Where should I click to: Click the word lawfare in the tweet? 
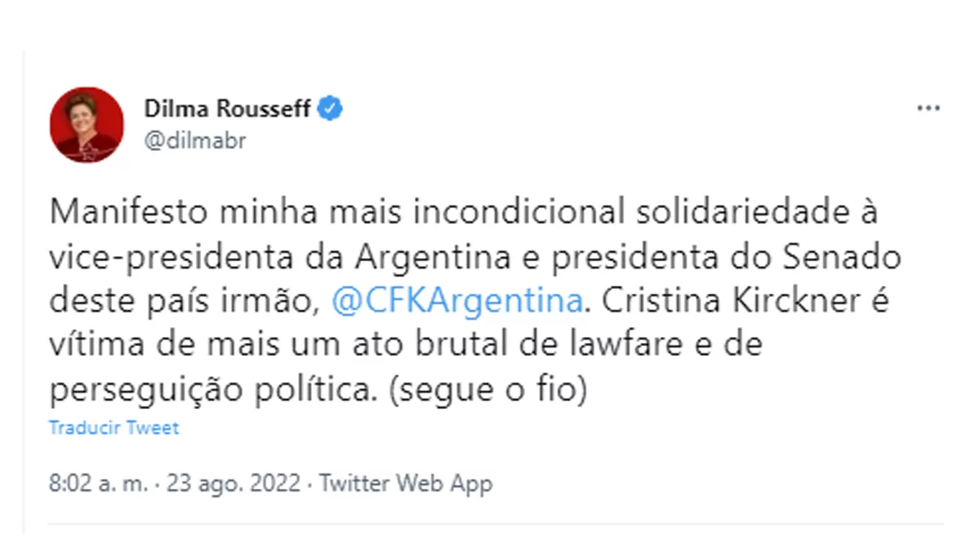(630, 344)
